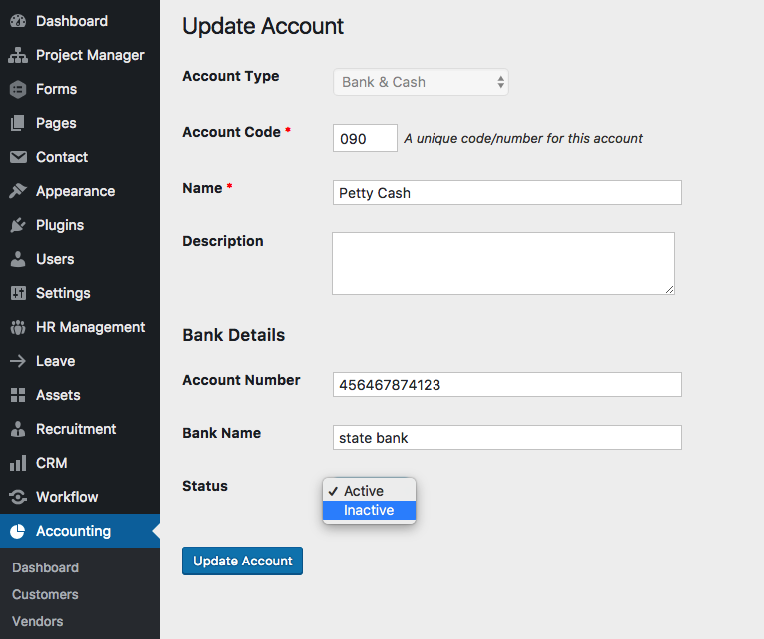764x639 pixels.
Task: Choose the Active status option
Action: [x=364, y=491]
